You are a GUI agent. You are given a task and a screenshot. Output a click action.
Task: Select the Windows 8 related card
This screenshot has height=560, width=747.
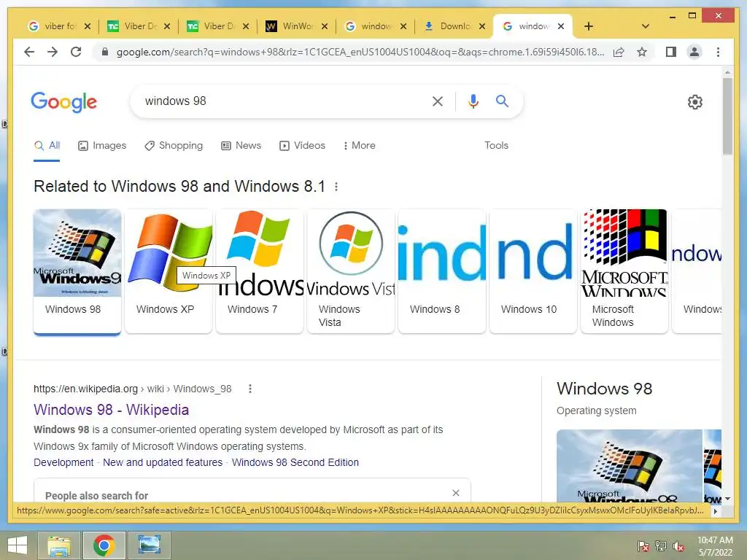[x=442, y=271]
